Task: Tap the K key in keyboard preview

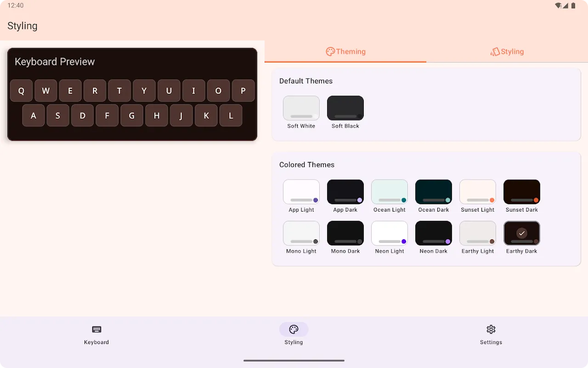Action: [x=206, y=115]
